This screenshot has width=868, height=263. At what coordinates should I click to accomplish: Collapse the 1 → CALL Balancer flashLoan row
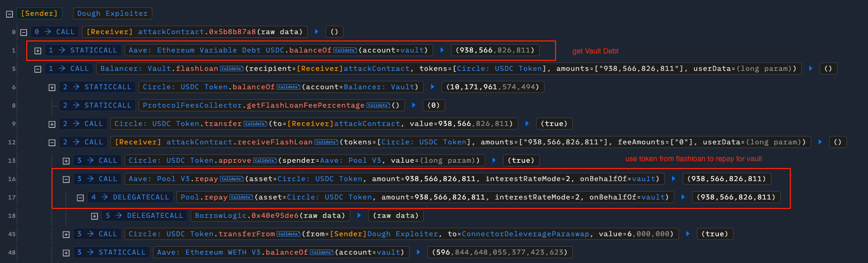click(38, 69)
